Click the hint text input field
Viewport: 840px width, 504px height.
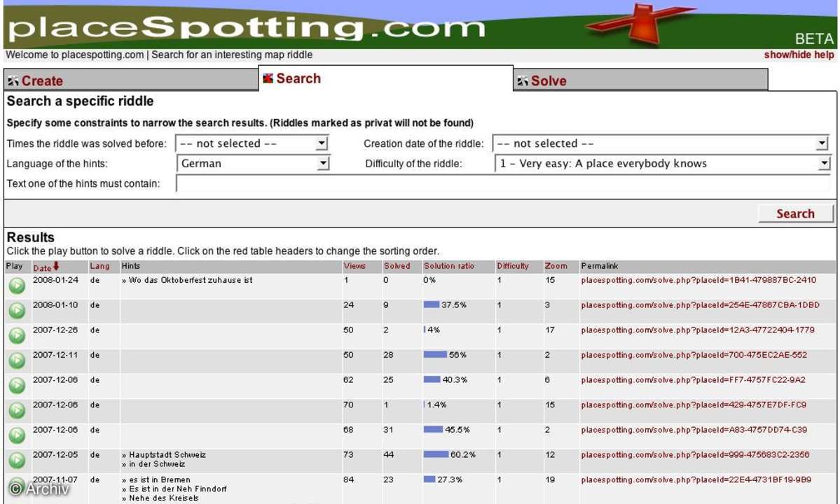[503, 183]
